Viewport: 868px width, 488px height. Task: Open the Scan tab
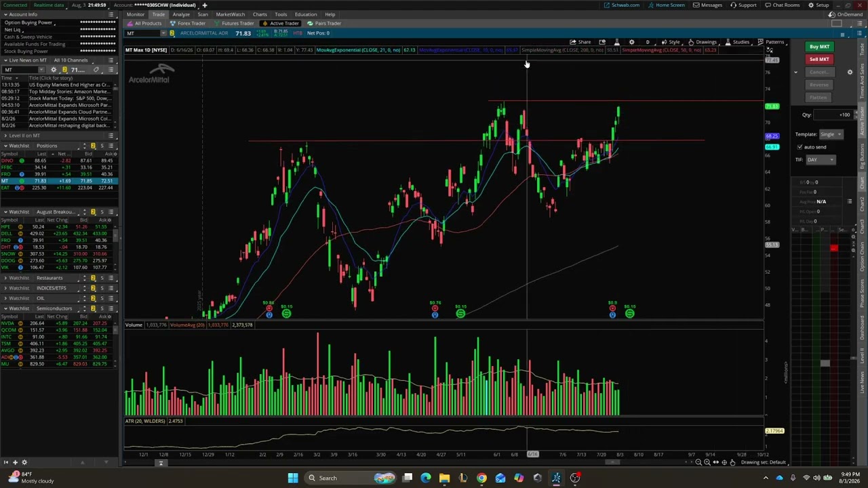click(x=203, y=14)
